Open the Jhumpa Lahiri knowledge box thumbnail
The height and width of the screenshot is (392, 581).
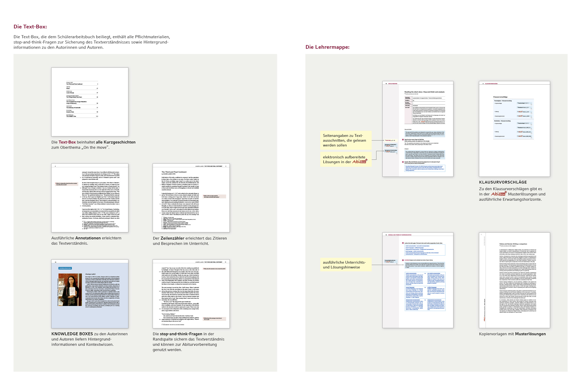click(x=90, y=294)
